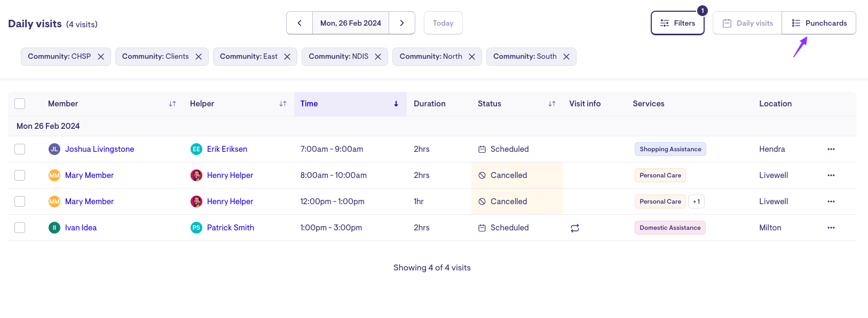Open the Filters panel
This screenshot has height=318, width=868.
click(677, 23)
